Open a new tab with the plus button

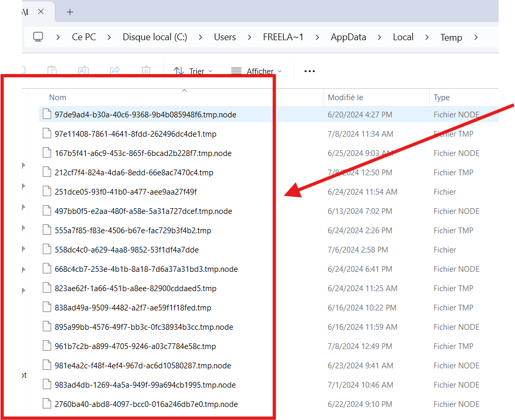point(69,11)
